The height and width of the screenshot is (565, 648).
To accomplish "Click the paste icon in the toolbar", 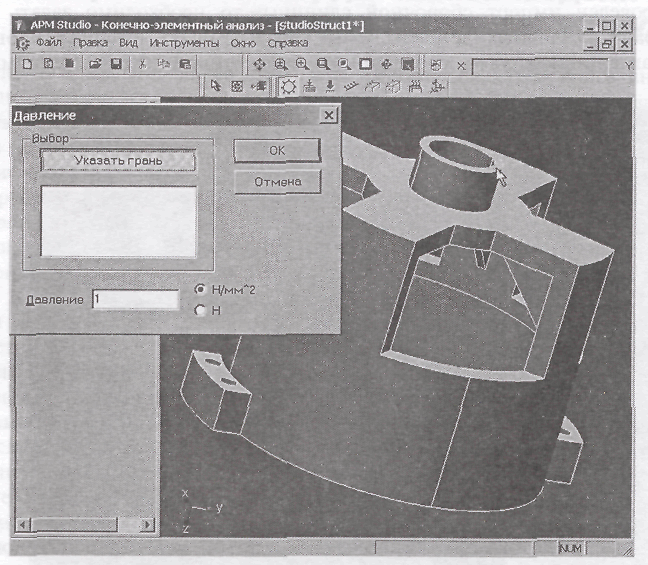I will [185, 64].
